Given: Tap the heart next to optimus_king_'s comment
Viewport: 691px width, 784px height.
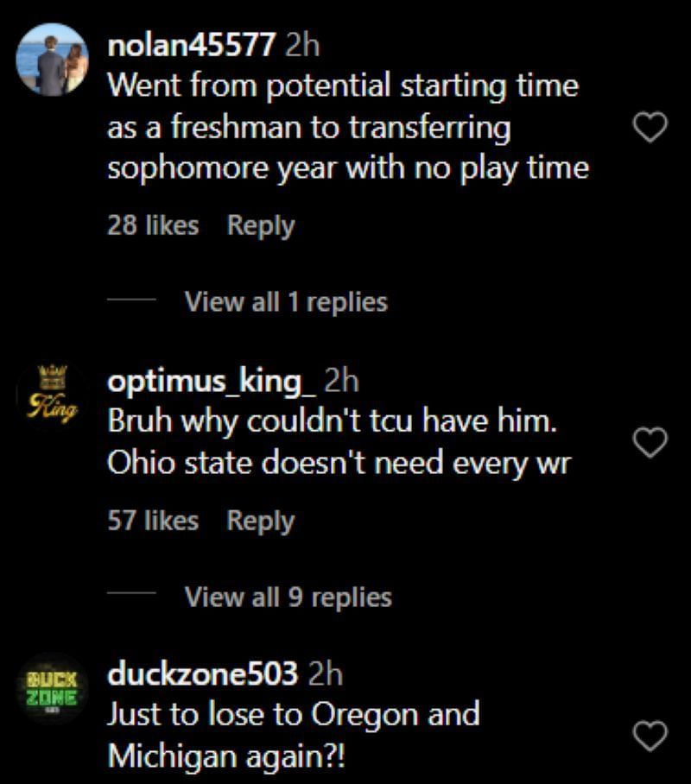Looking at the screenshot, I should pos(650,443).
